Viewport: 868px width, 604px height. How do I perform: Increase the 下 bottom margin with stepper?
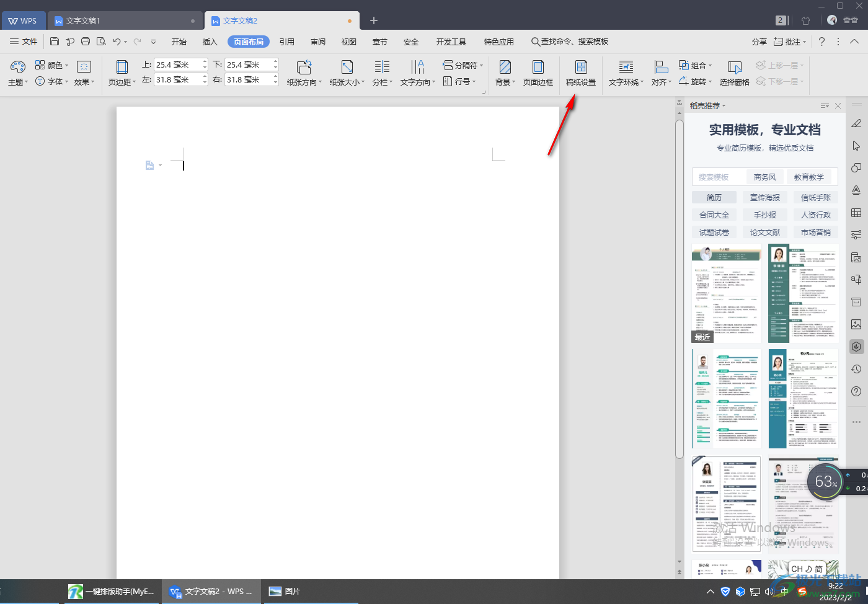276,61
